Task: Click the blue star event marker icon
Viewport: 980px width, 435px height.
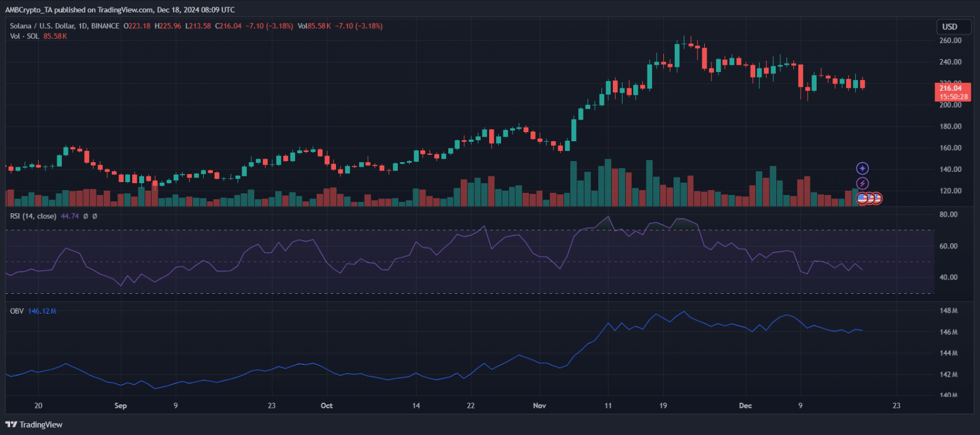Action: pos(862,168)
